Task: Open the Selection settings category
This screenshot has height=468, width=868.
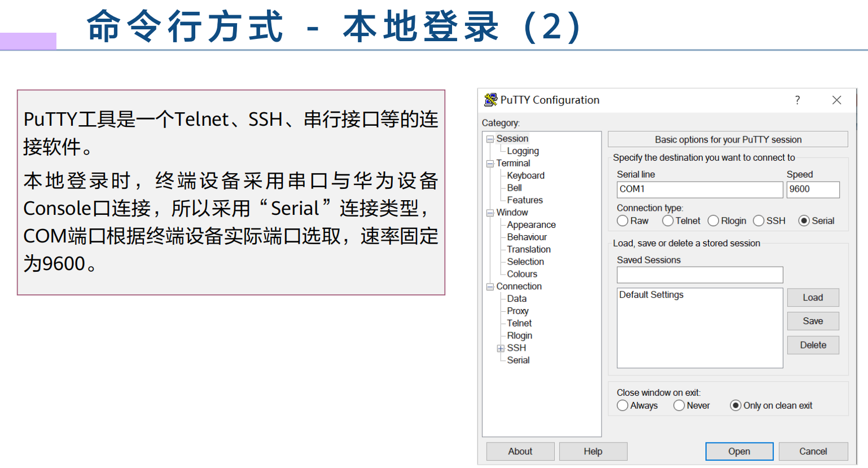Action: point(525,262)
